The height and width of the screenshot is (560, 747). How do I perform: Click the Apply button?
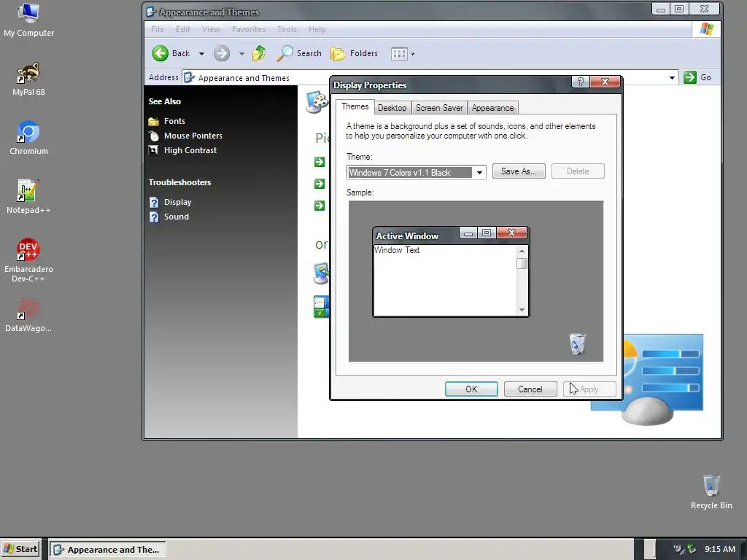click(x=589, y=389)
